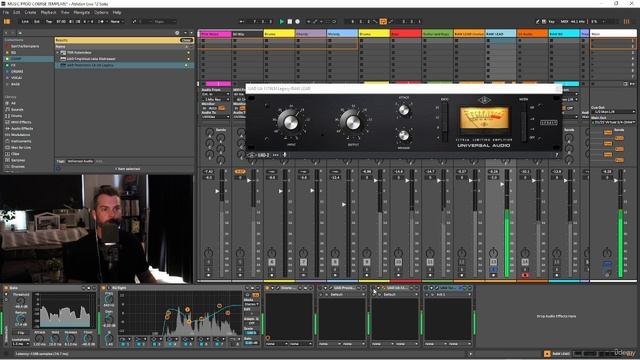Open the Main Out routing dropdown

[613, 122]
